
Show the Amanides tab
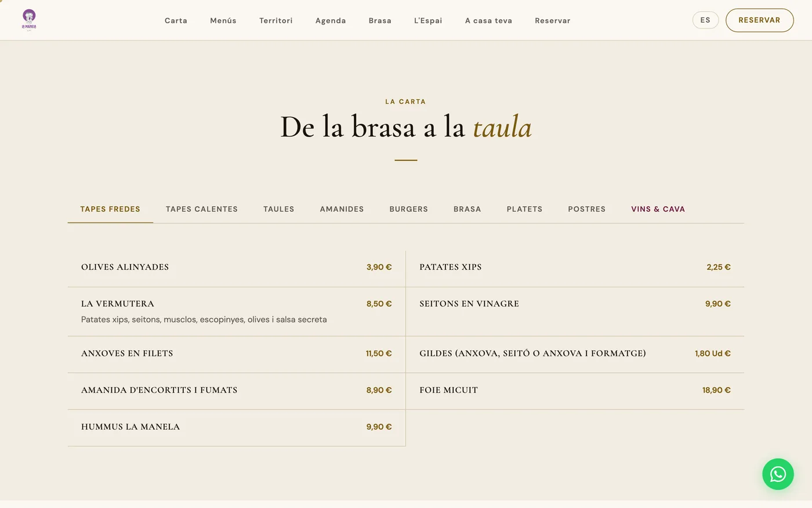click(342, 209)
